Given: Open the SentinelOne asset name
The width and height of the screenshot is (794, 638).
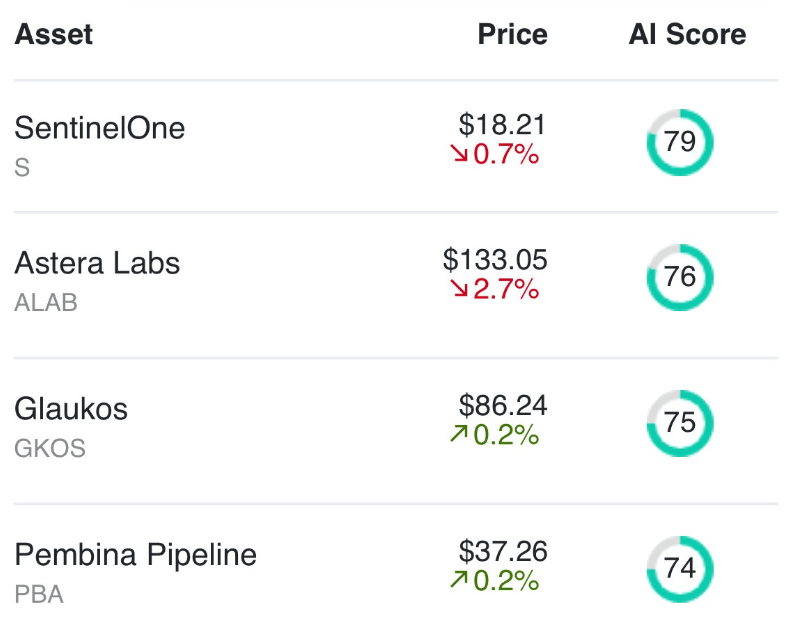Looking at the screenshot, I should point(100,128).
